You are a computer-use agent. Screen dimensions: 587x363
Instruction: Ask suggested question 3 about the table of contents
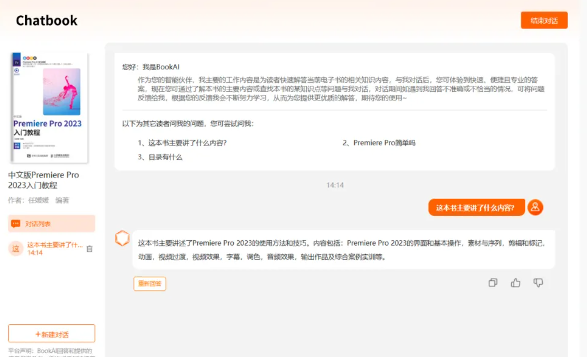pos(160,157)
